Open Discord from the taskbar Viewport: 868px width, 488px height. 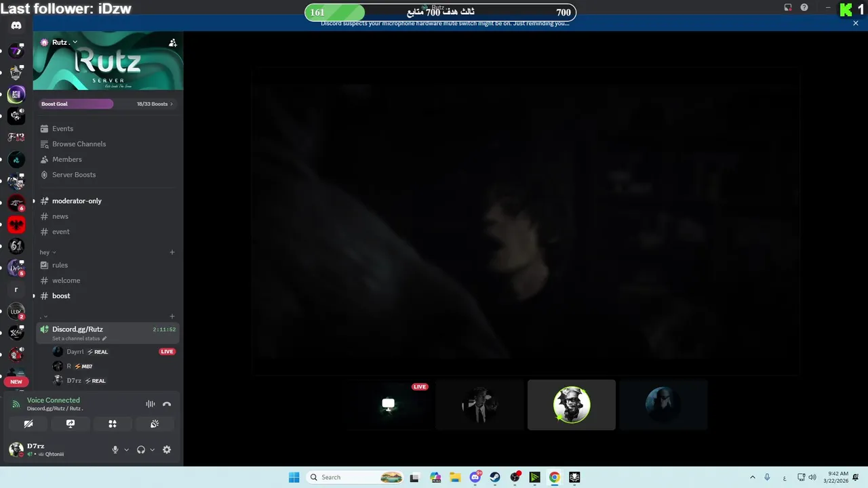475,477
